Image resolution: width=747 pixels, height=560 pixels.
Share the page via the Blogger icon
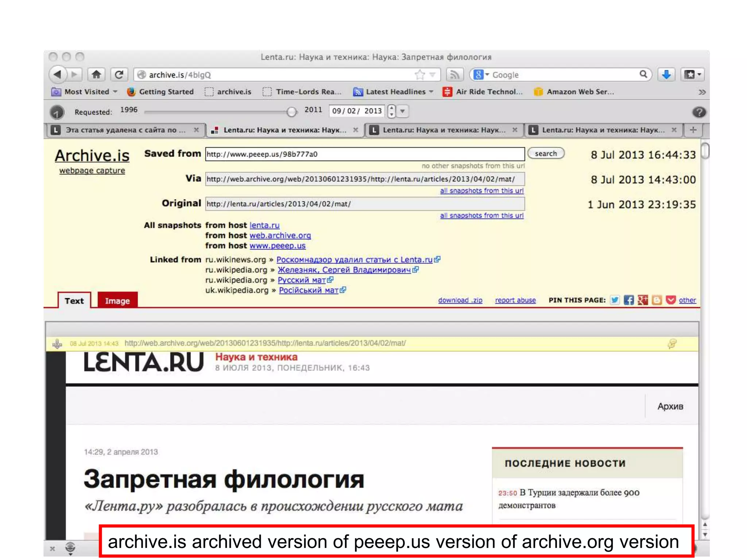point(657,300)
